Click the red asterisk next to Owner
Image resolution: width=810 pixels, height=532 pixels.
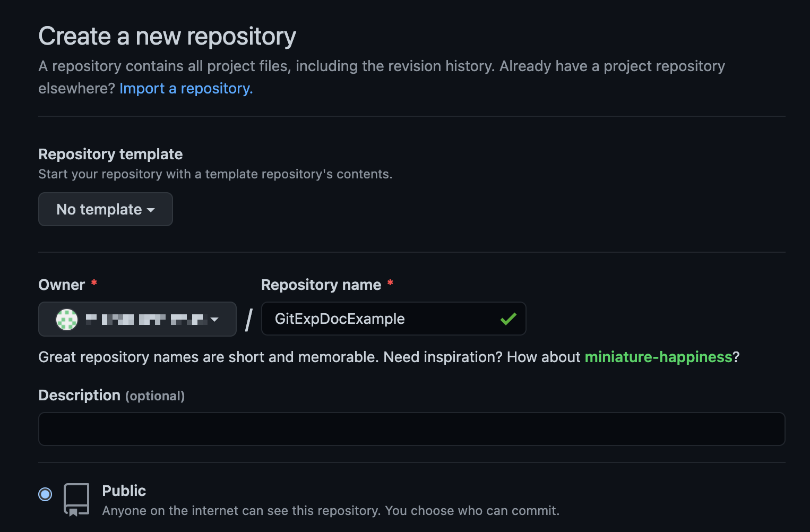pyautogui.click(x=94, y=283)
